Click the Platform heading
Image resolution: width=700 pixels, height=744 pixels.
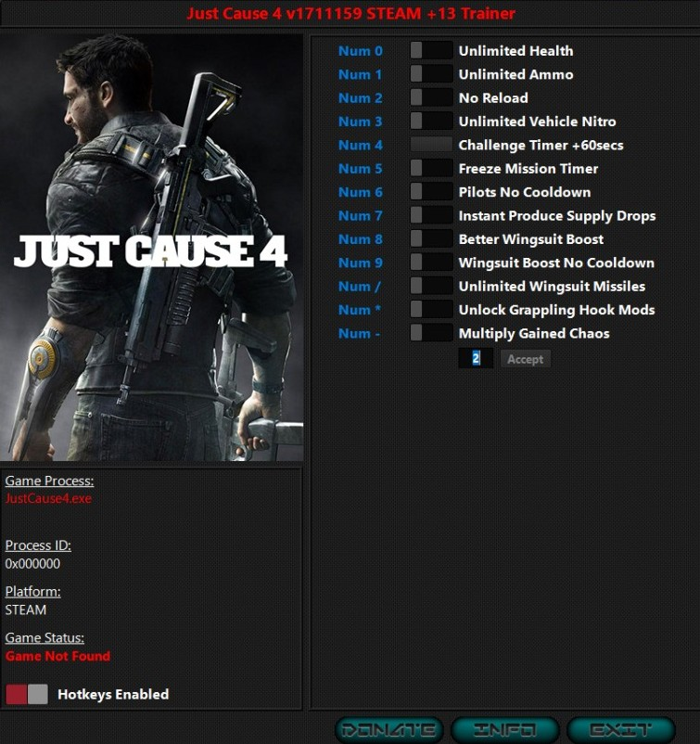[x=32, y=592]
